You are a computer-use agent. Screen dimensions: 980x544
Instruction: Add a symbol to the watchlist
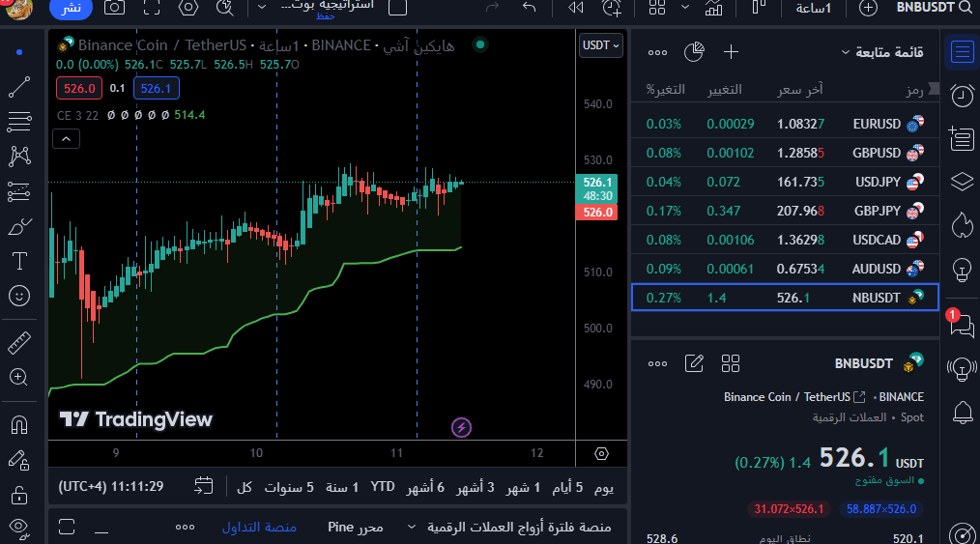(x=731, y=52)
